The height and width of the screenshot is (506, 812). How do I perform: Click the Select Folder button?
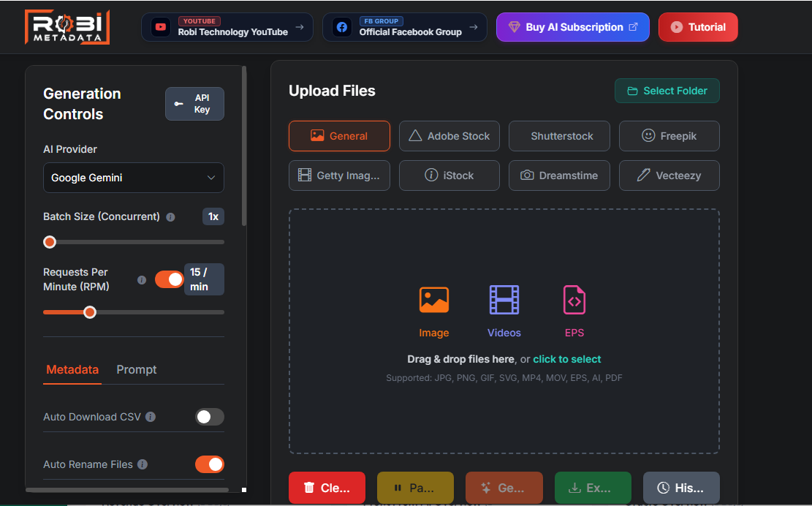tap(667, 91)
